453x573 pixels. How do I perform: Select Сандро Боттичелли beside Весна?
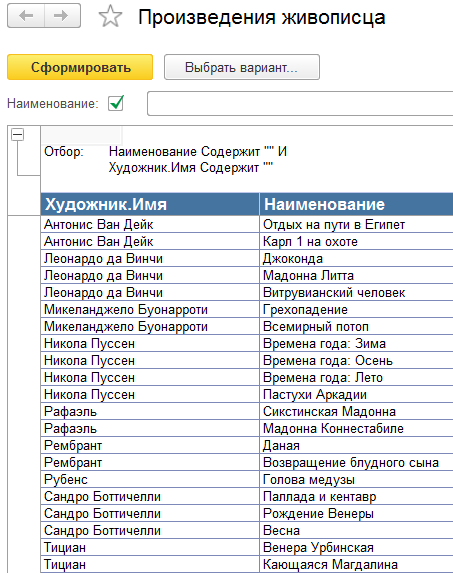tap(150, 530)
